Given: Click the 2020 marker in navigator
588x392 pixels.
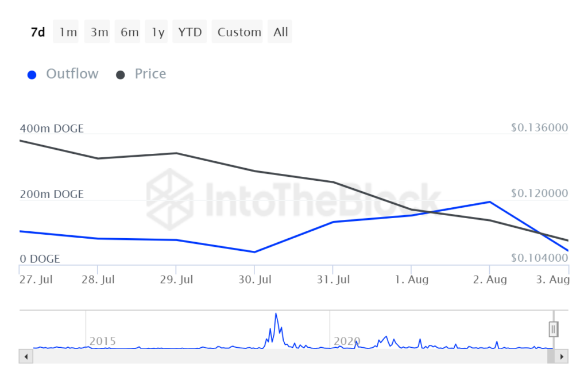Looking at the screenshot, I should pyautogui.click(x=347, y=341).
